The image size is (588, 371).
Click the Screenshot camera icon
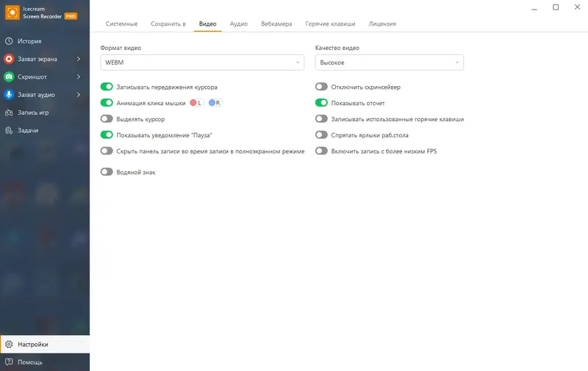(x=9, y=76)
